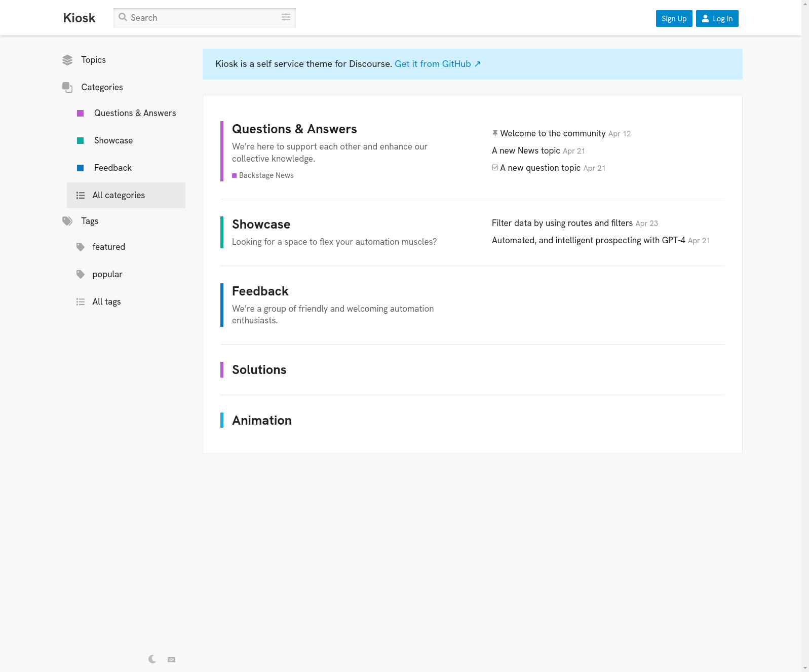
Task: Open advanced search filter options
Action: 286,18
